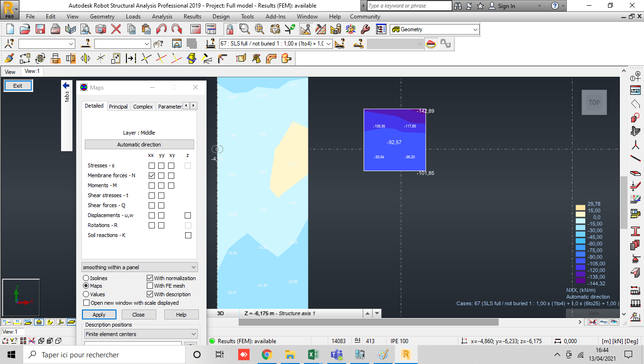Open the printer icon to print
The image size is (644, 364).
[x=55, y=29]
